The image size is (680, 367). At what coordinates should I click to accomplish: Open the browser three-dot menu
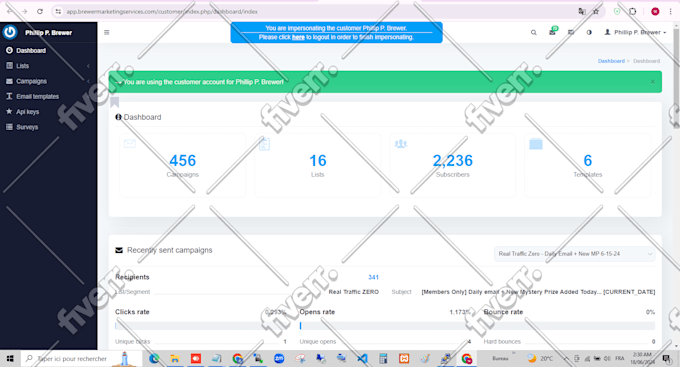pyautogui.click(x=670, y=12)
